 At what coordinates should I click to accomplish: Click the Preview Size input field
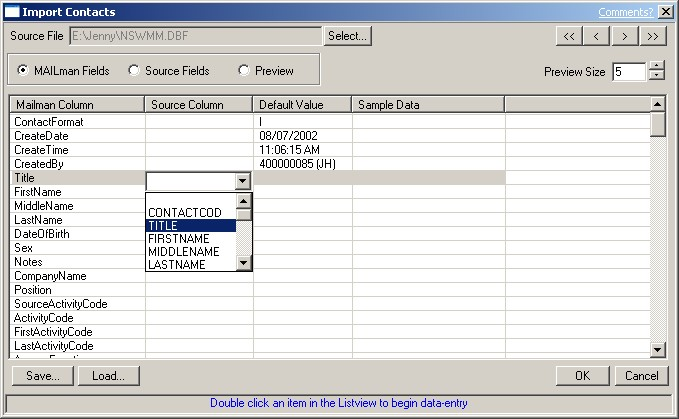click(x=629, y=71)
